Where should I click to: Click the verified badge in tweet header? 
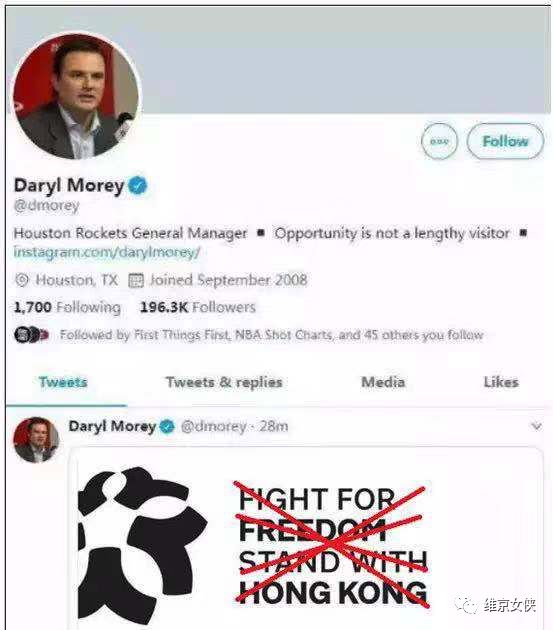coord(167,426)
